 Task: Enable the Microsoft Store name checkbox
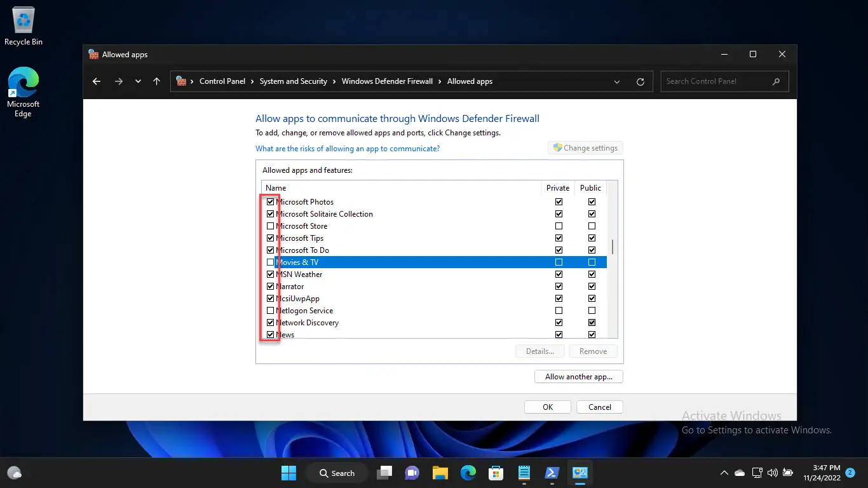(270, 226)
